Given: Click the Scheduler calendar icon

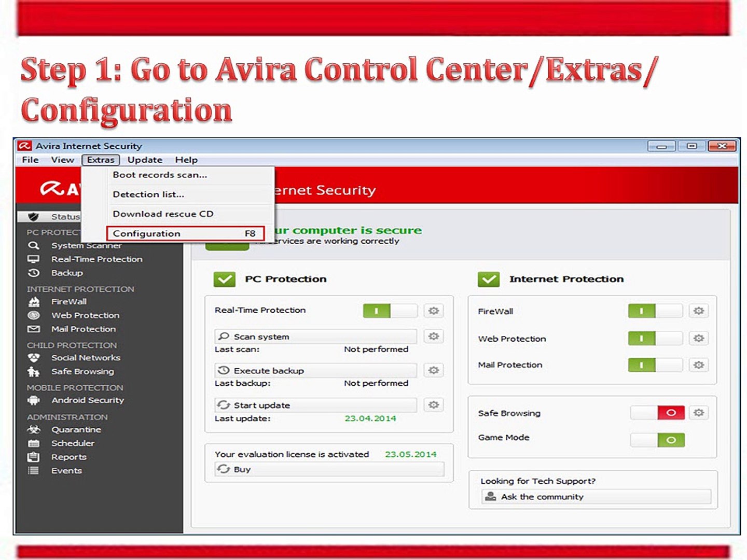Looking at the screenshot, I should point(34,443).
